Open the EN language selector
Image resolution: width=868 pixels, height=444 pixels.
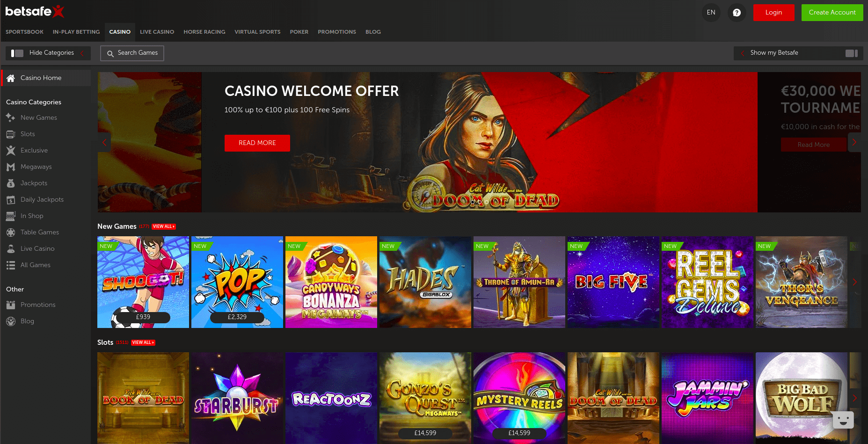[711, 13]
